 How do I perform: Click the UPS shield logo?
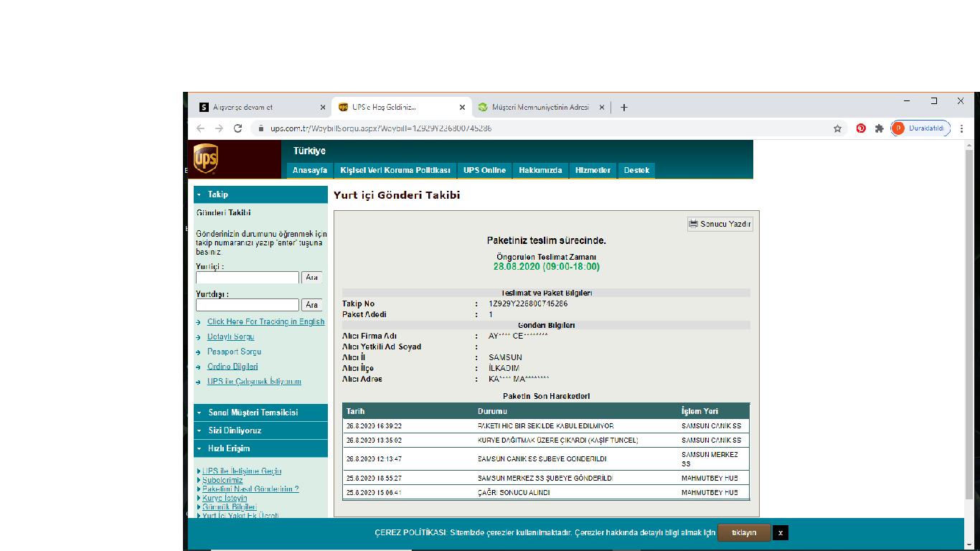click(x=205, y=159)
